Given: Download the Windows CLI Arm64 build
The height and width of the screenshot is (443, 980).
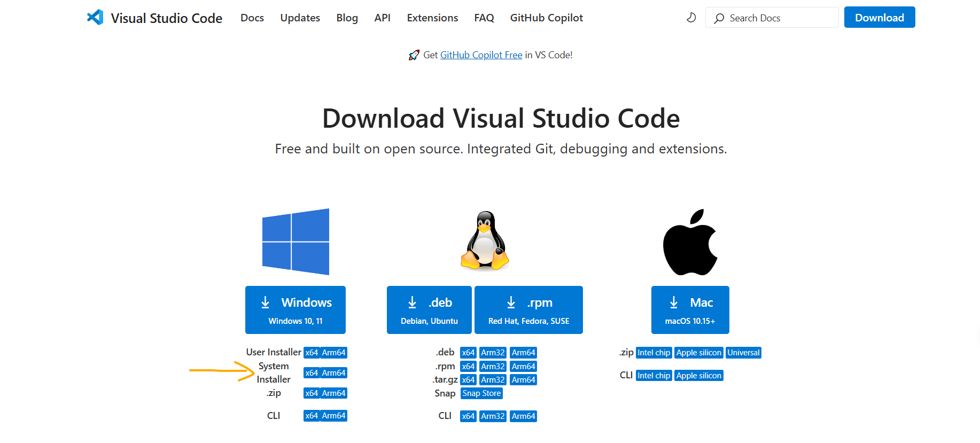Looking at the screenshot, I should click(334, 416).
